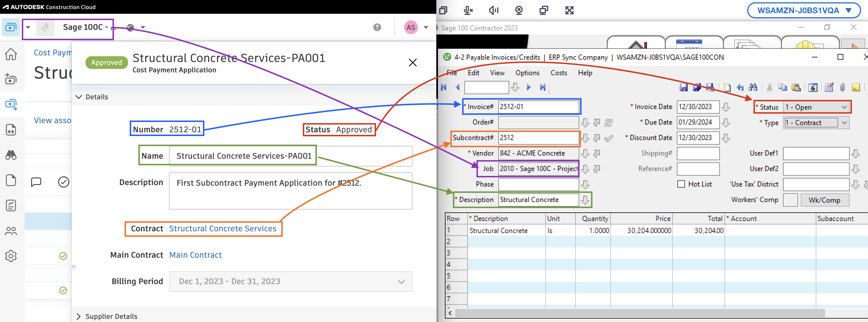The image size is (868, 322).
Task: Click the paperclip attachments icon
Action: pos(842,87)
